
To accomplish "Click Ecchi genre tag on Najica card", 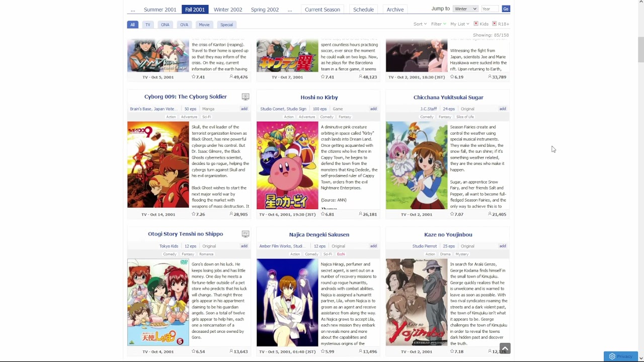I will pos(341,254).
